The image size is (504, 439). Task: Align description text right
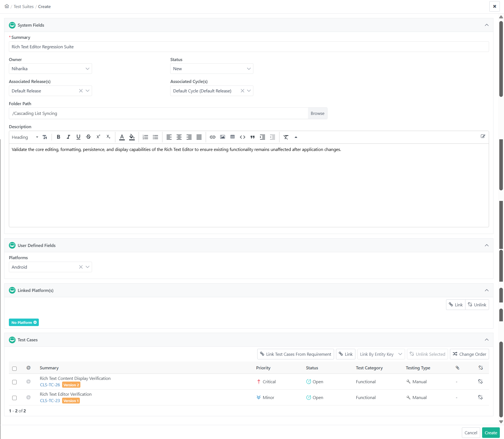[189, 137]
